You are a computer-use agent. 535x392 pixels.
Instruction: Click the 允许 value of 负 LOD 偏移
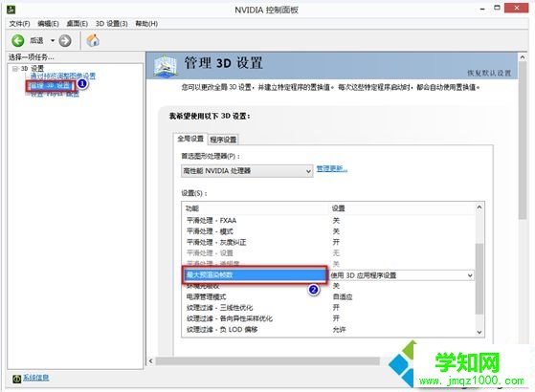[x=339, y=329]
